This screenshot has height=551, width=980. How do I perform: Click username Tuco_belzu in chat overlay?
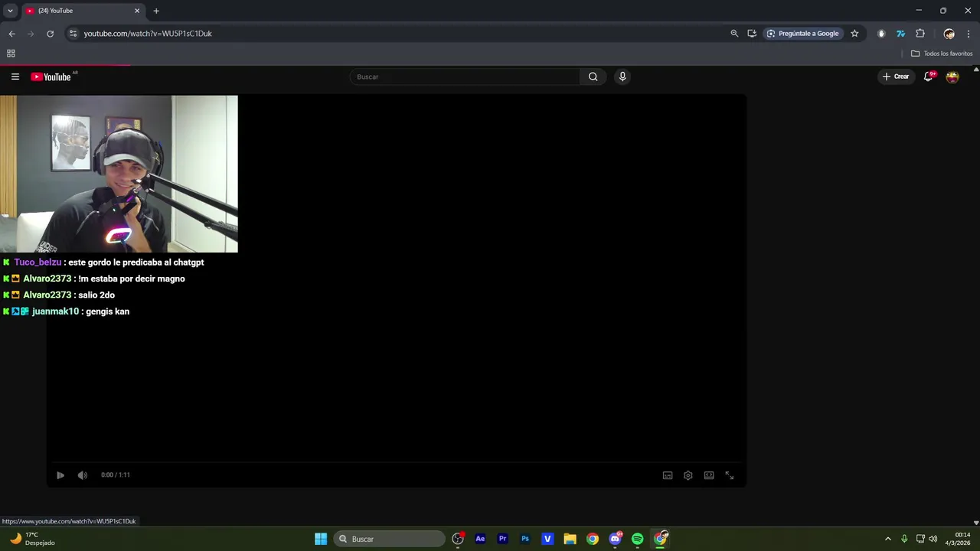38,262
